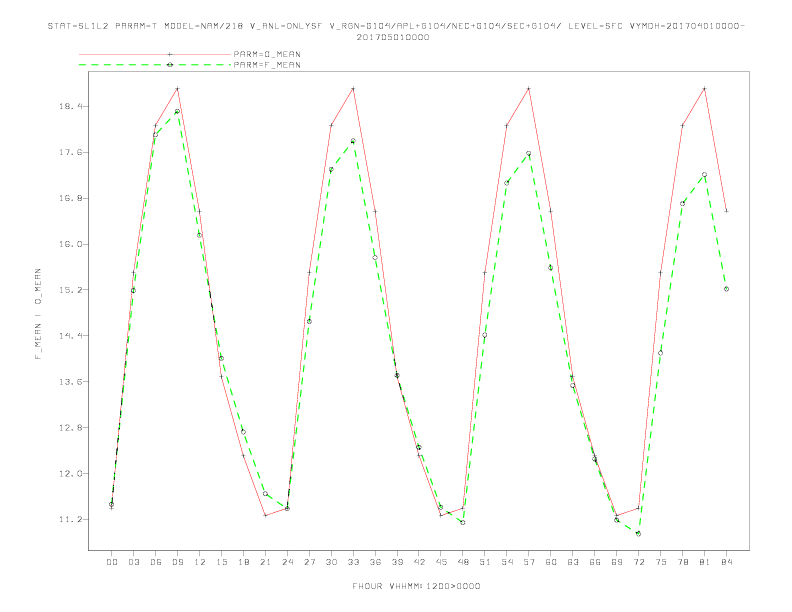
Task: Select the F_MEAN circle data point at hour 18
Action: coord(243,432)
